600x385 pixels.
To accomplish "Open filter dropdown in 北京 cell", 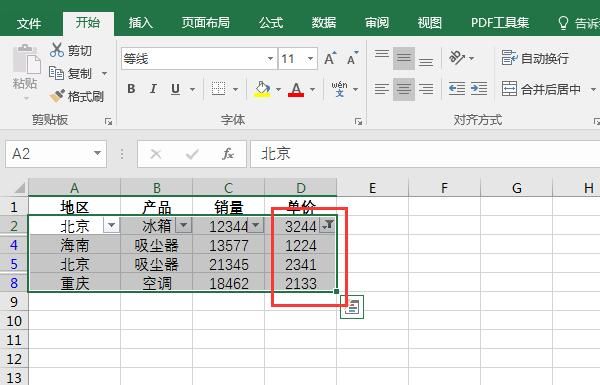I will 111,225.
